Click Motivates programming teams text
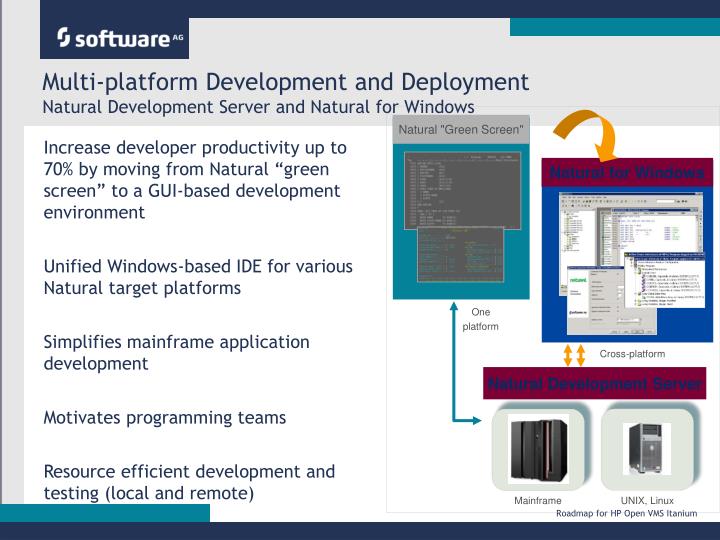The height and width of the screenshot is (540, 720). 164,418
